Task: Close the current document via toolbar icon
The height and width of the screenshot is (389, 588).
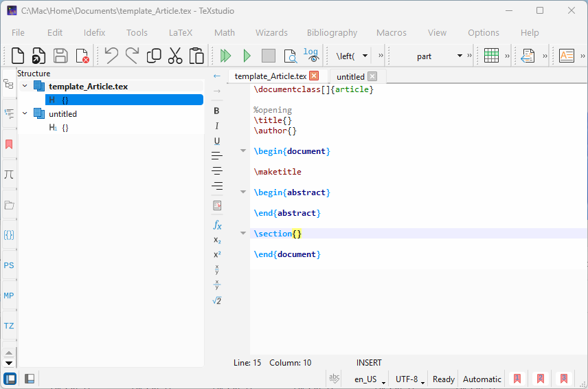Action: 82,56
